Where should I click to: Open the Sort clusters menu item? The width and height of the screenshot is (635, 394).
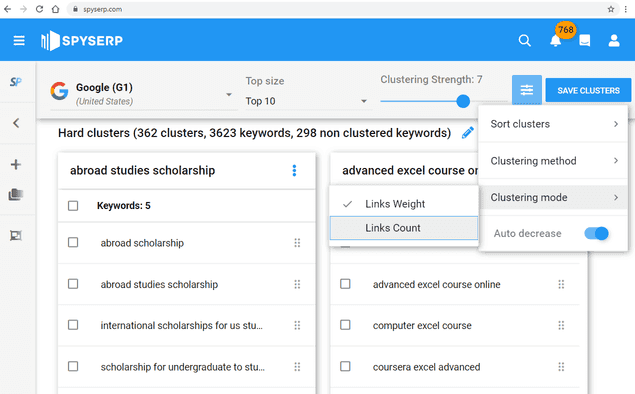coord(553,124)
